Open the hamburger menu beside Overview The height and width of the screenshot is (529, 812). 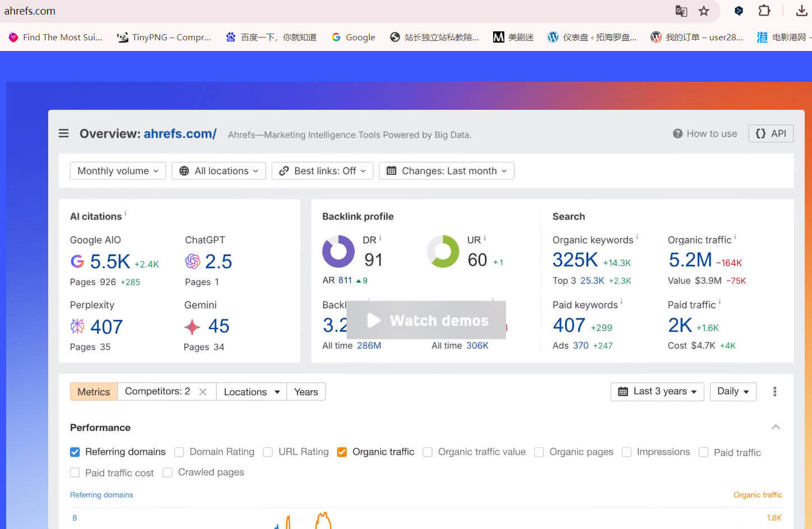point(64,133)
